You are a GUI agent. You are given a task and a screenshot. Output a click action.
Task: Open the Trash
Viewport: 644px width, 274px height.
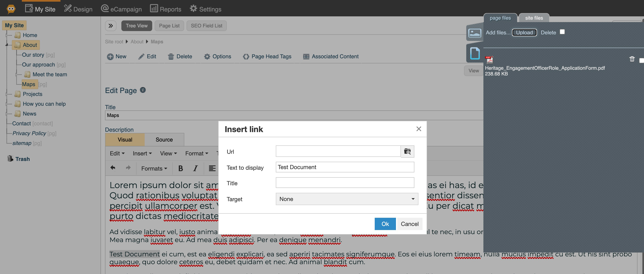point(19,159)
